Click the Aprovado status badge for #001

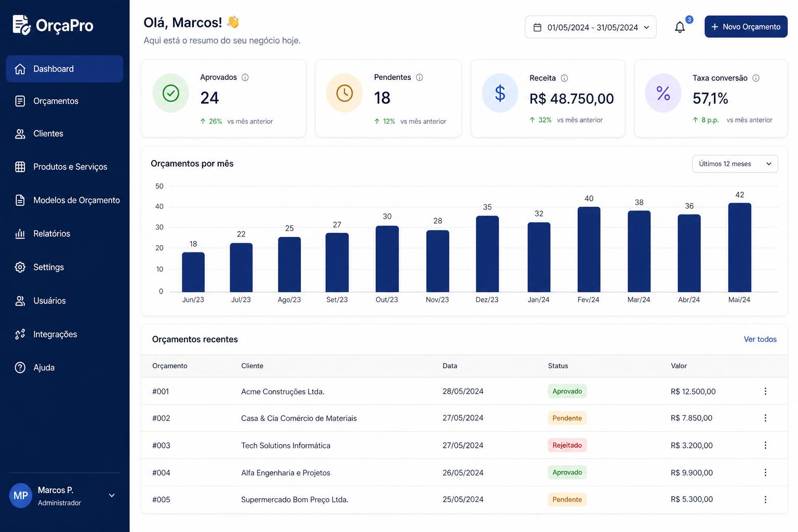(x=567, y=391)
